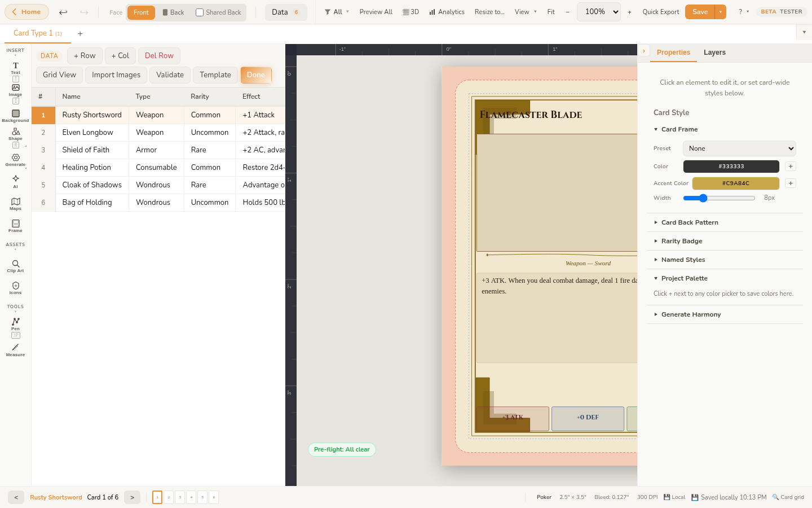Switch to the Back face

173,12
